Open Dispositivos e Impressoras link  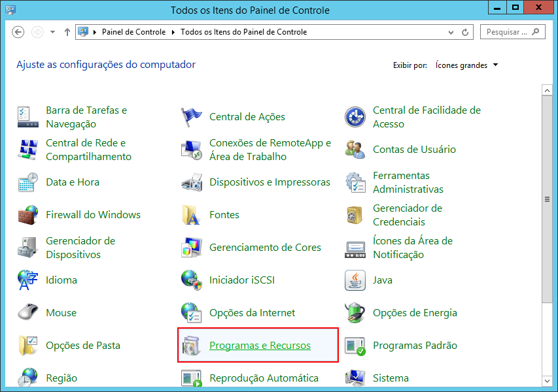point(270,182)
